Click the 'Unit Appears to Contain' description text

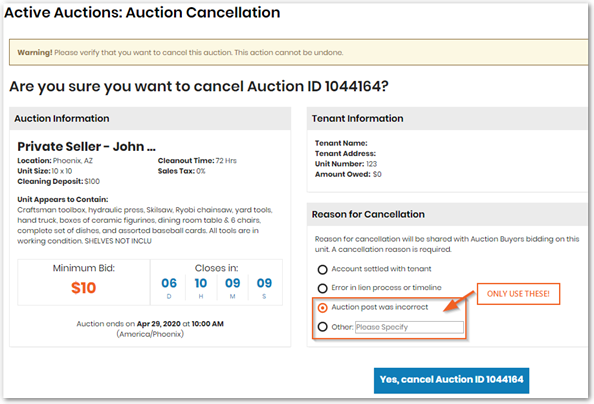pyautogui.click(x=145, y=225)
